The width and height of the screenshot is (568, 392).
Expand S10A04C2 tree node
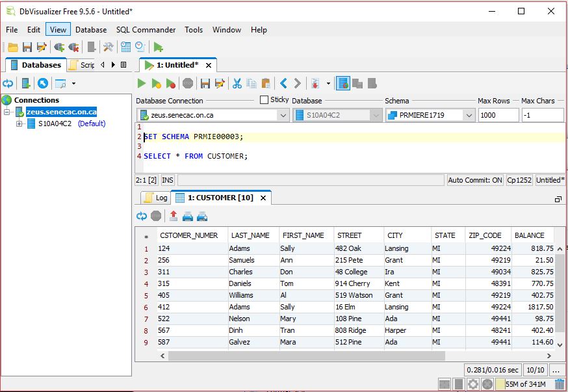(x=19, y=124)
